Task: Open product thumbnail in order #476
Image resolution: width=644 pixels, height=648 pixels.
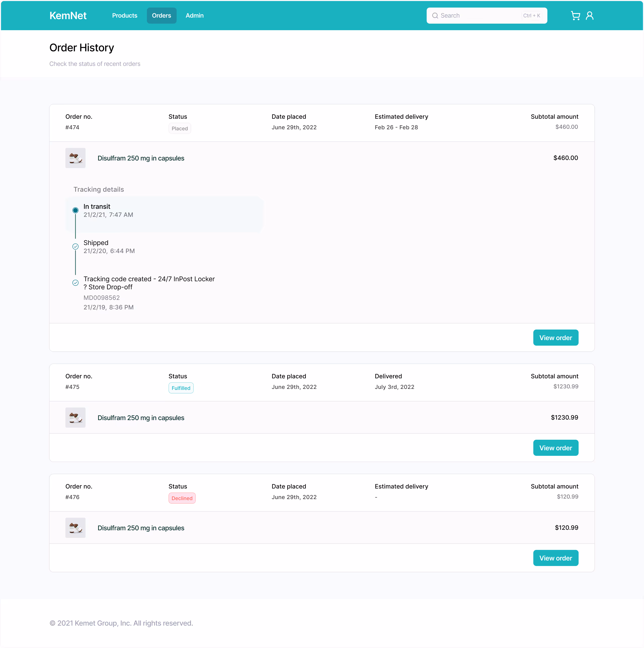Action: click(x=75, y=528)
